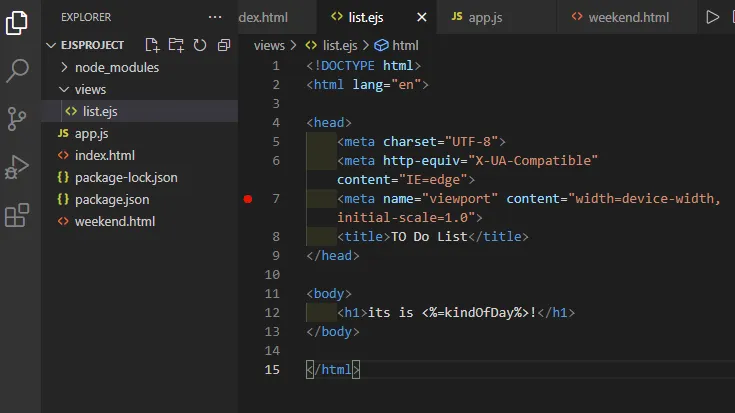Click the lang="en" attribute text
The image size is (735, 413).
(387, 85)
